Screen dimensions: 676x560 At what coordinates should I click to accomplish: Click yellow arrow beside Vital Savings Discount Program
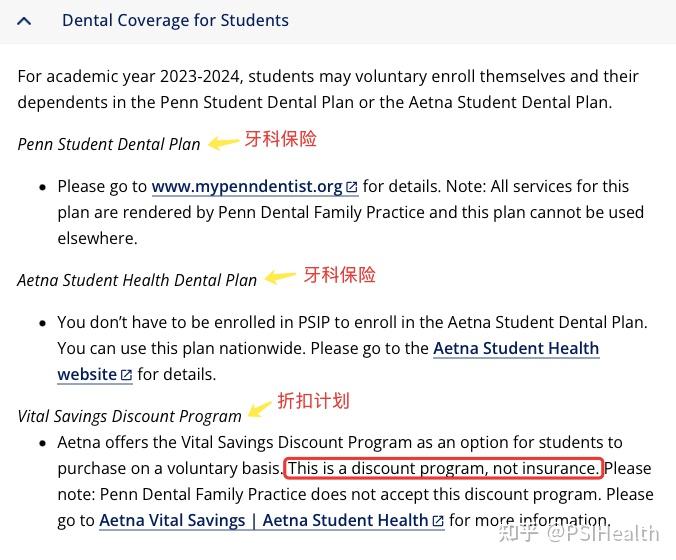point(261,406)
